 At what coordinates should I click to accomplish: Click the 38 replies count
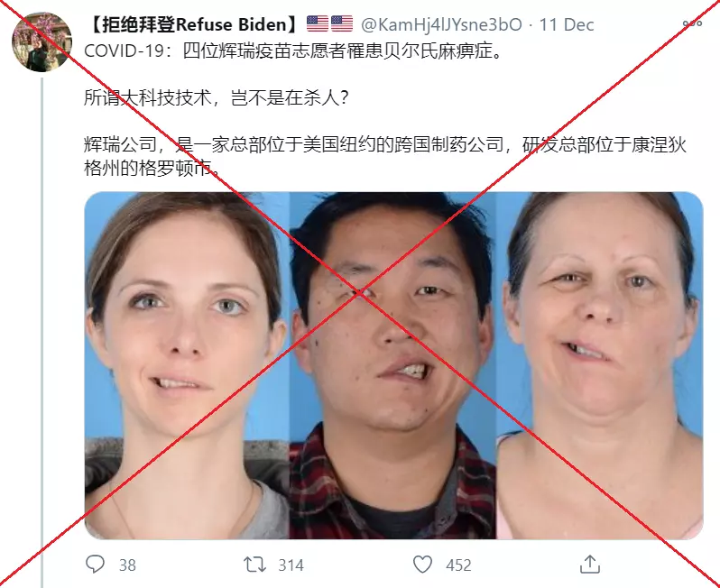tap(127, 565)
